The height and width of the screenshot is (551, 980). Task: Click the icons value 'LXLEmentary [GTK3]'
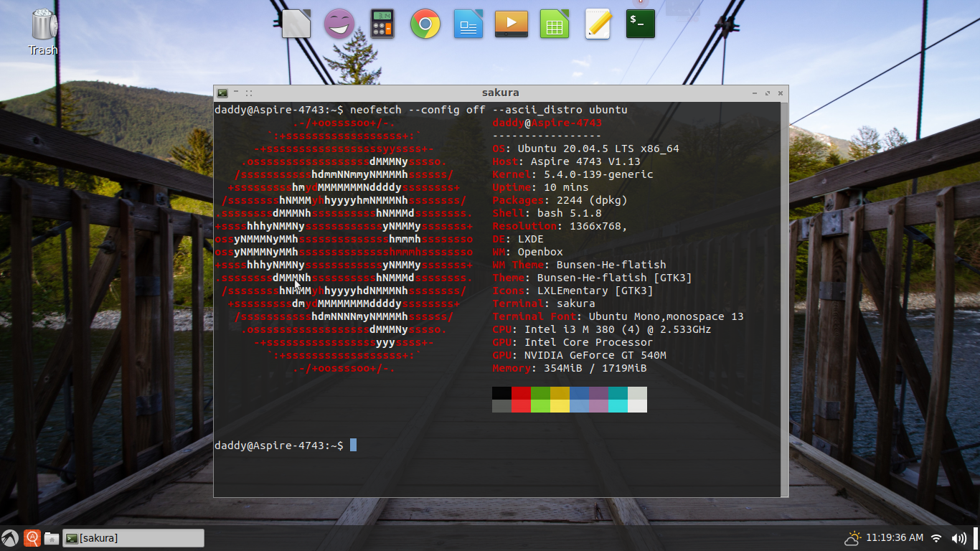click(595, 291)
